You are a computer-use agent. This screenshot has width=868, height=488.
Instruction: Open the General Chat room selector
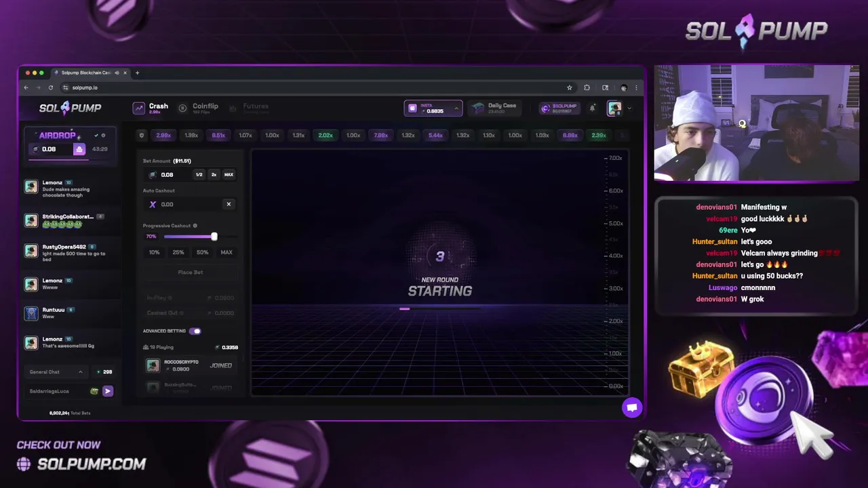(x=56, y=371)
